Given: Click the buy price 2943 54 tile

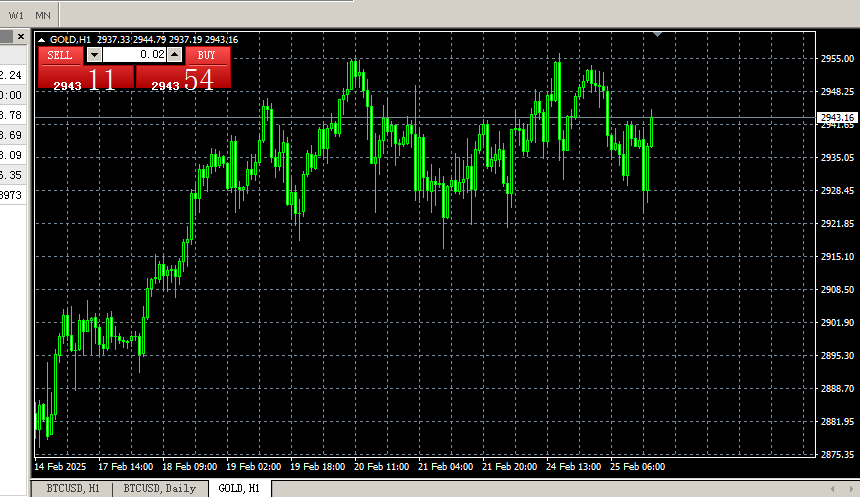Looking at the screenshot, I should (x=183, y=77).
